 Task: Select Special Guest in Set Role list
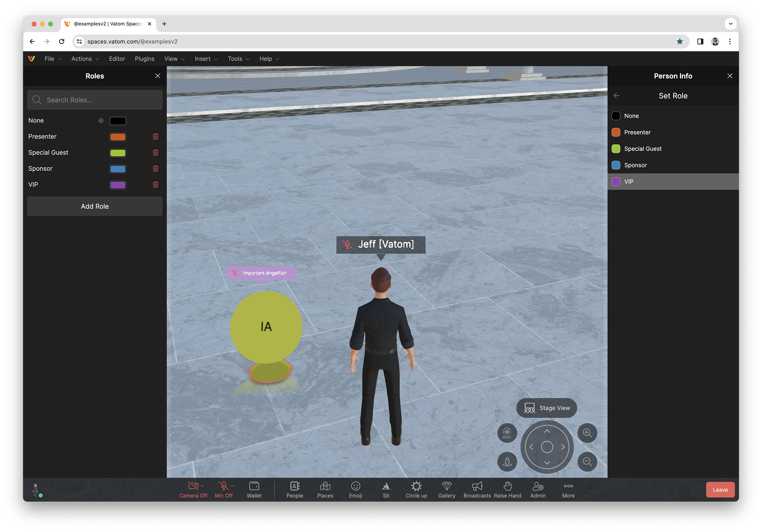click(x=673, y=148)
